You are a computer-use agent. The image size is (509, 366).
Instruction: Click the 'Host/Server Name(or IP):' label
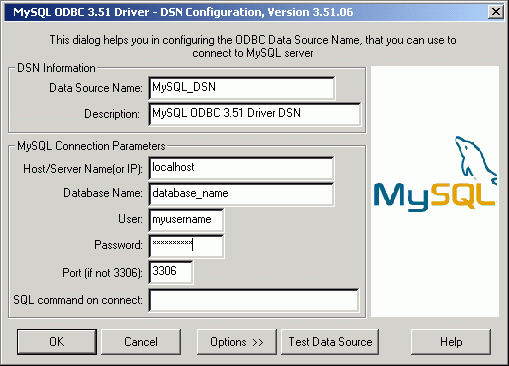tap(83, 169)
